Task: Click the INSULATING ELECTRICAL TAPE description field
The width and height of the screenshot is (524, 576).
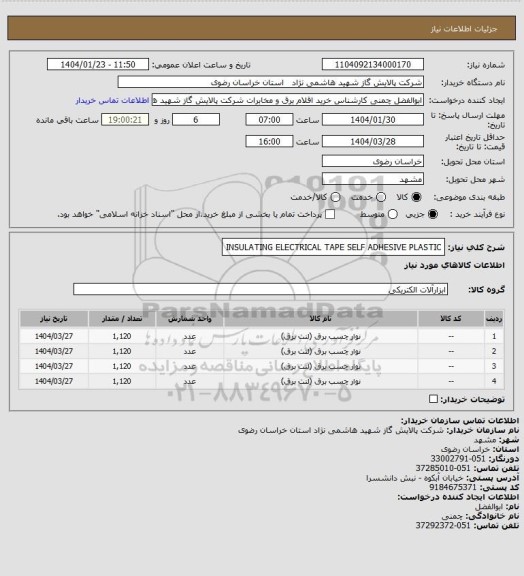Action: coord(333,247)
